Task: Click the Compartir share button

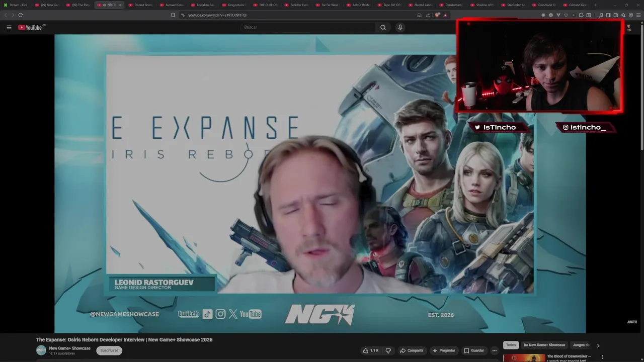Action: [x=412, y=350]
